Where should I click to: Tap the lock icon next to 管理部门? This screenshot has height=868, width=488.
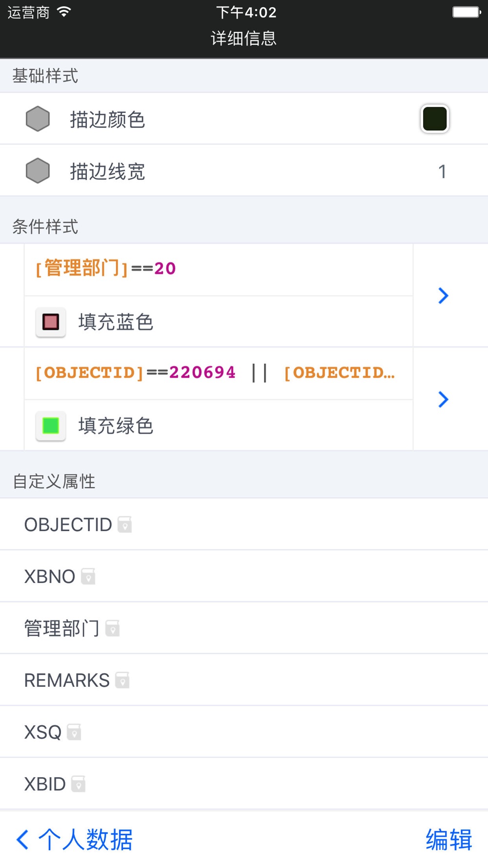[x=113, y=628]
